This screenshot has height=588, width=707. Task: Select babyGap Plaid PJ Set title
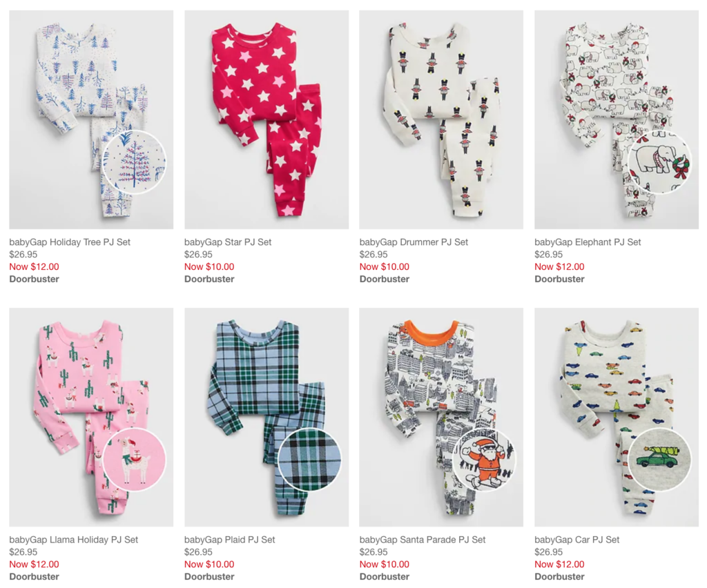[229, 539]
